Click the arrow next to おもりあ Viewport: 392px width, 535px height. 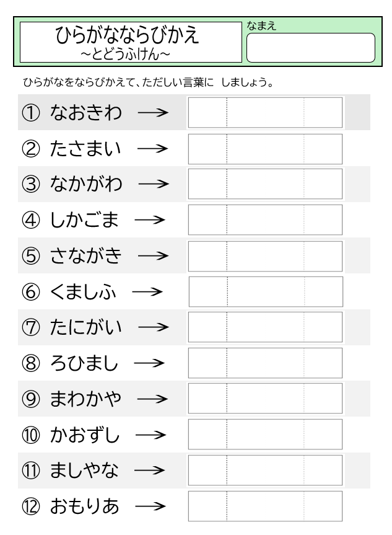coord(150,506)
